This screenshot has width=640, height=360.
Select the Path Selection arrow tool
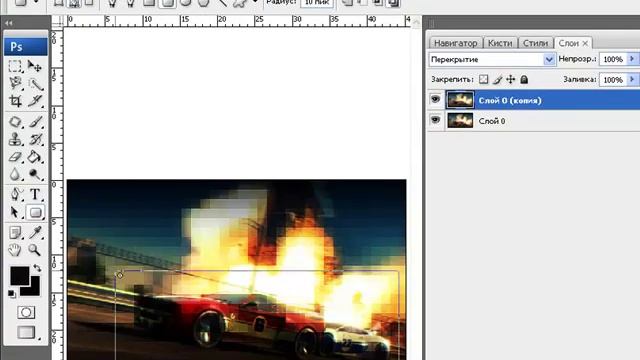pos(15,212)
